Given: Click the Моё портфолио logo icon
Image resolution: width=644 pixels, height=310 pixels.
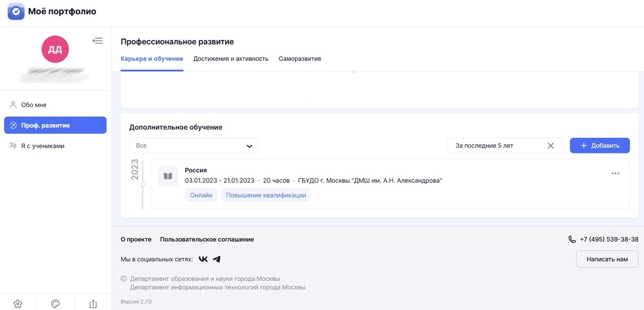Looking at the screenshot, I should [x=16, y=12].
